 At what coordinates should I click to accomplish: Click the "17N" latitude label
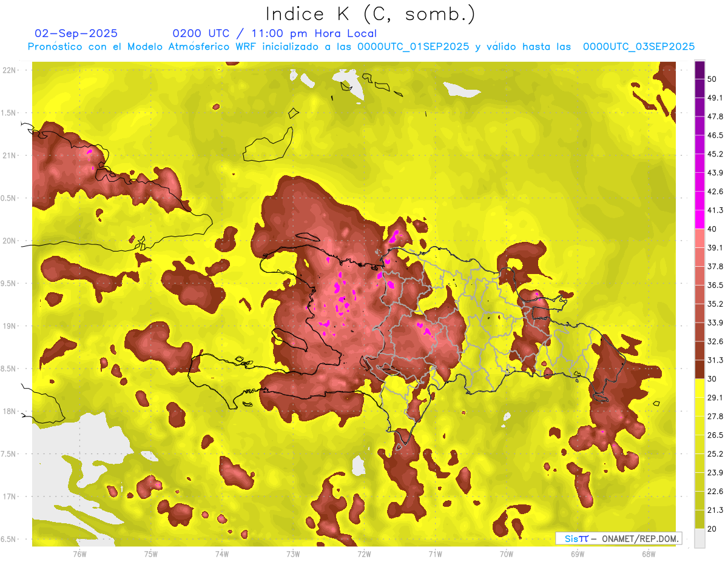tap(10, 497)
